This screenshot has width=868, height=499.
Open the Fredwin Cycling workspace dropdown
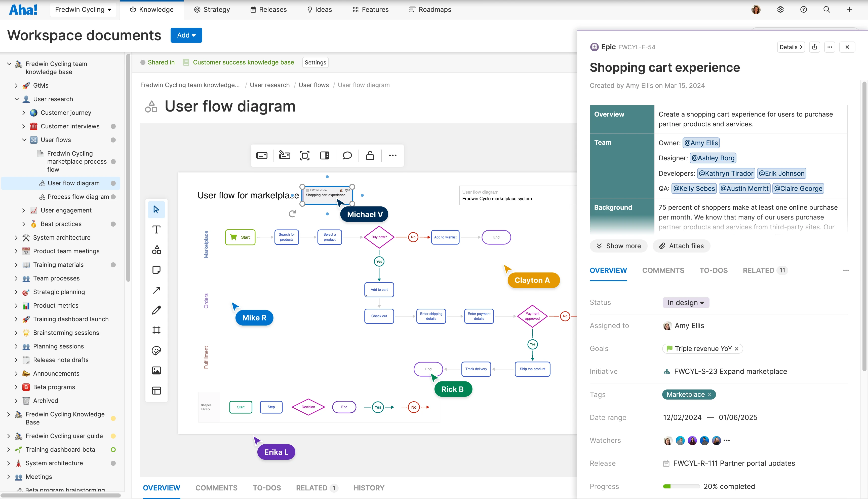(x=83, y=10)
